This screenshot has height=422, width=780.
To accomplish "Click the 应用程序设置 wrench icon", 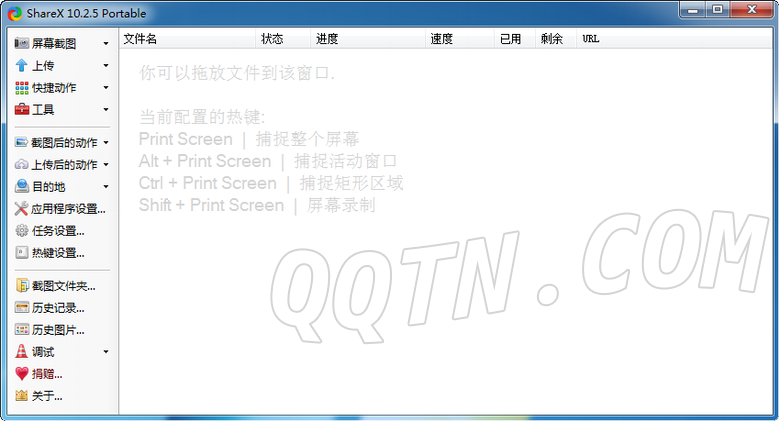I will click(21, 209).
